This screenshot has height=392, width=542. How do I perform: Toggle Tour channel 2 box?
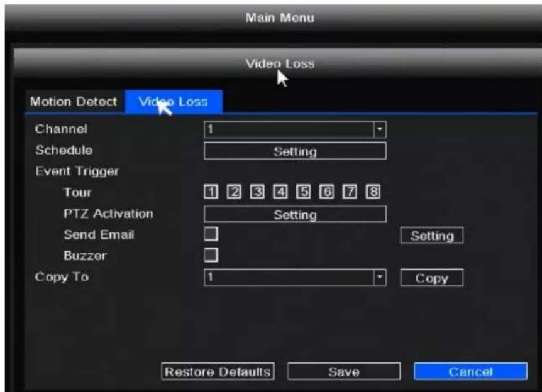point(234,192)
